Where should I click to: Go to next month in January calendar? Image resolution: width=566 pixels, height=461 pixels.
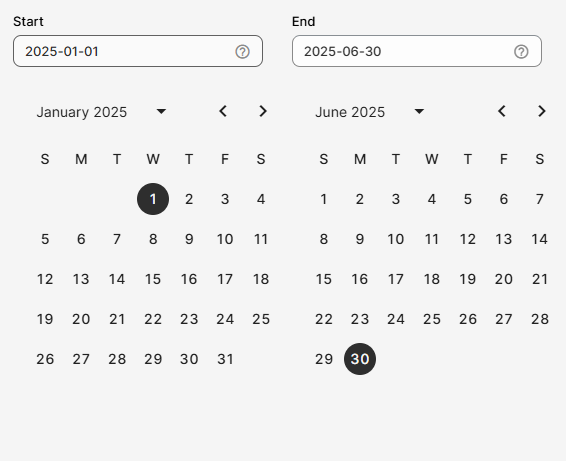point(263,111)
